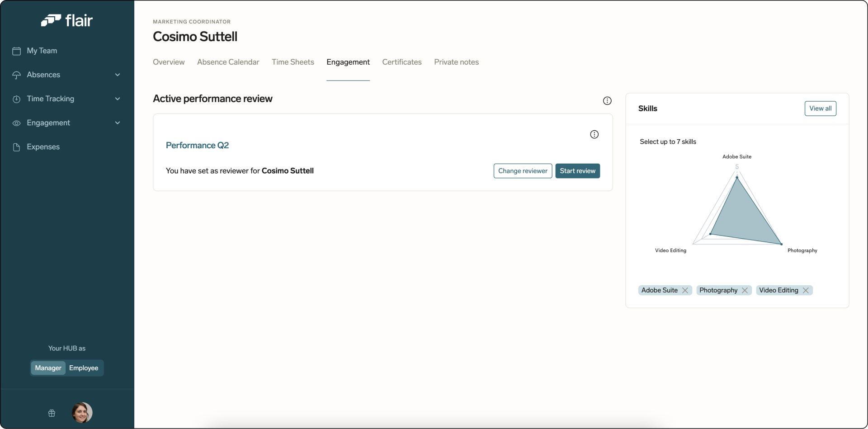
Task: Click the Start review button
Action: click(577, 171)
